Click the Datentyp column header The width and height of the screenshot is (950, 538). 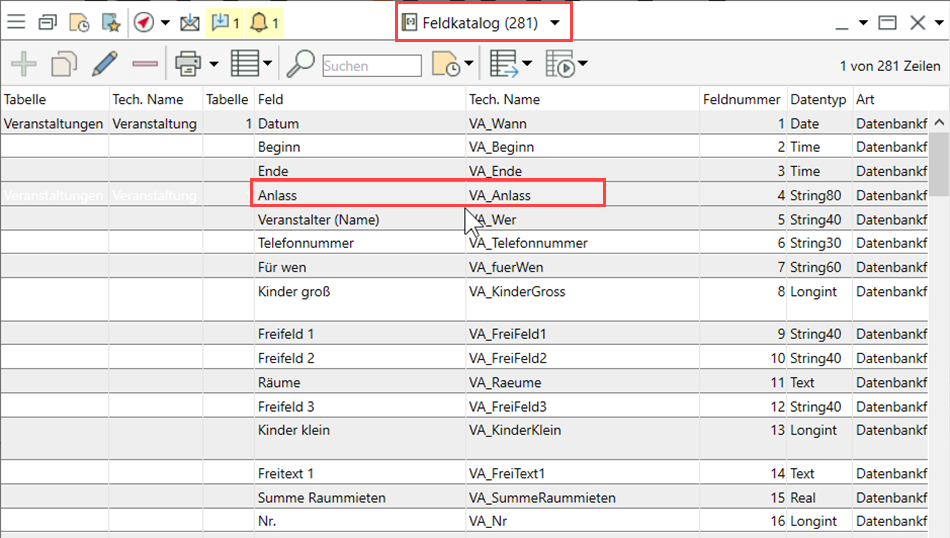(817, 100)
